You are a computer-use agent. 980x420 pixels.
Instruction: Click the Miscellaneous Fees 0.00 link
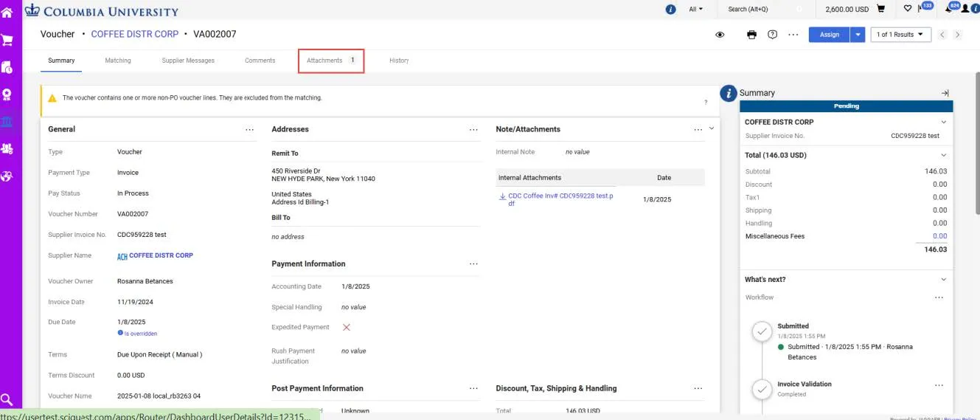939,236
